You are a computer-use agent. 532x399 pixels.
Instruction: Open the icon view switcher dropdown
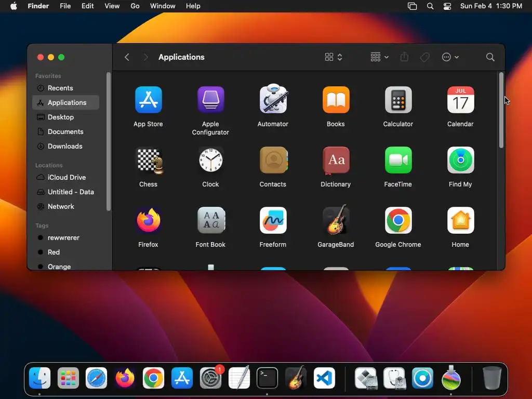[x=333, y=57]
